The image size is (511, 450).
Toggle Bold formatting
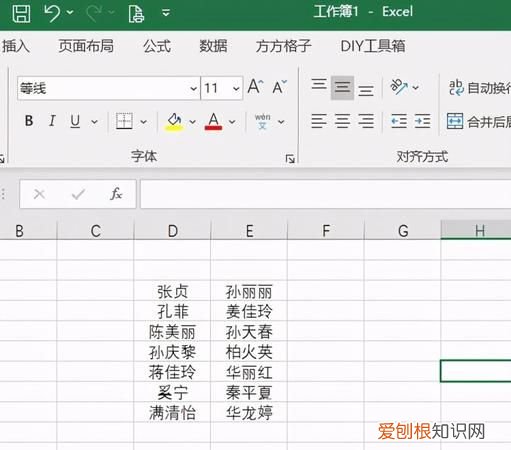29,121
